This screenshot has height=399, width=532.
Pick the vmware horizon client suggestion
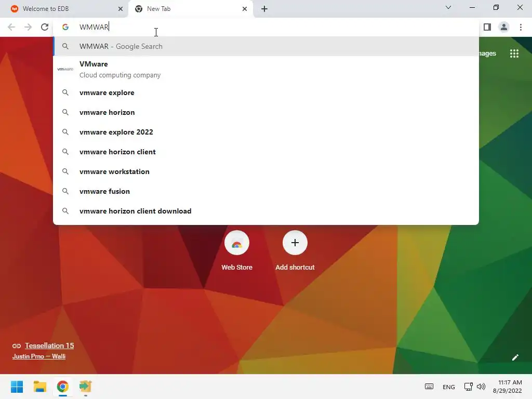[266, 152]
